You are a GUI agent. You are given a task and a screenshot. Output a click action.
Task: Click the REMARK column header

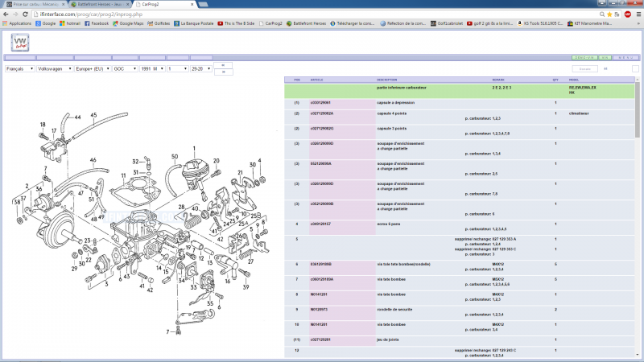click(498, 80)
